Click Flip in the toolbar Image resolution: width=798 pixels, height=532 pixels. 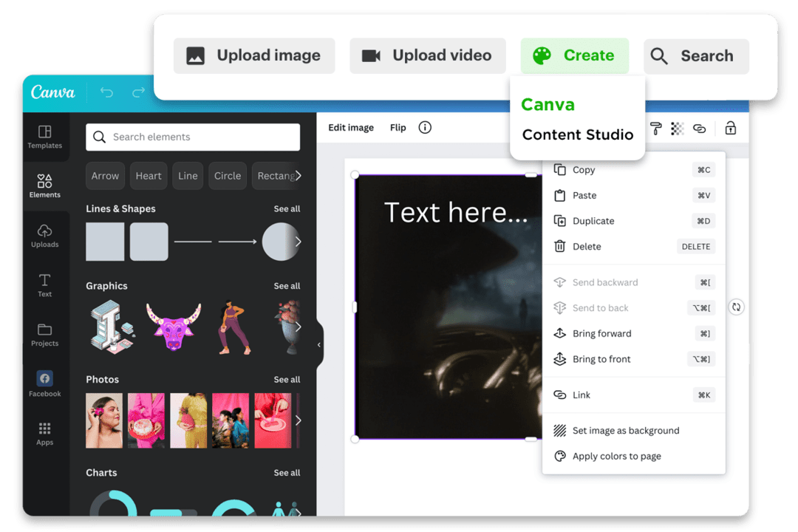click(x=398, y=128)
